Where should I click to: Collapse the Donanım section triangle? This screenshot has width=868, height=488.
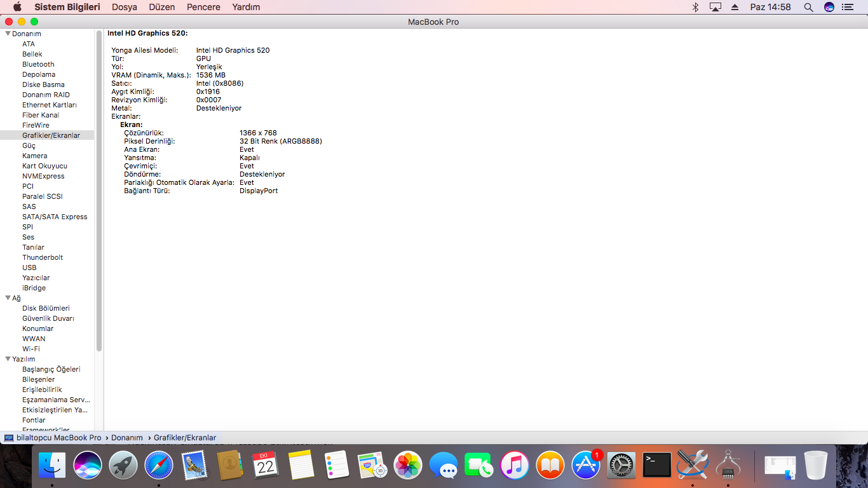[8, 34]
